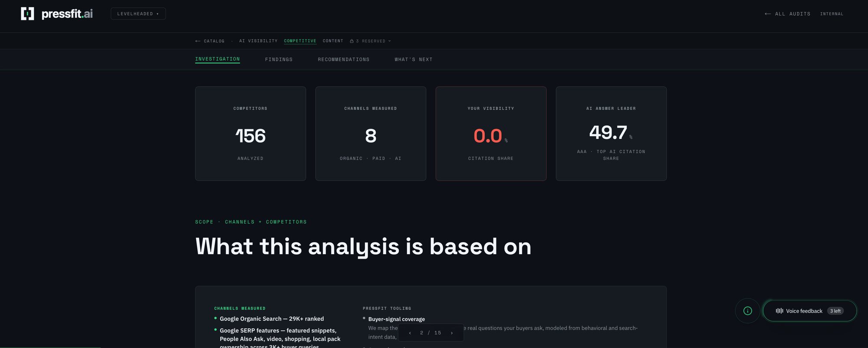Click the "Organic · Paid · AI" caption
868x348 pixels.
tap(371, 158)
